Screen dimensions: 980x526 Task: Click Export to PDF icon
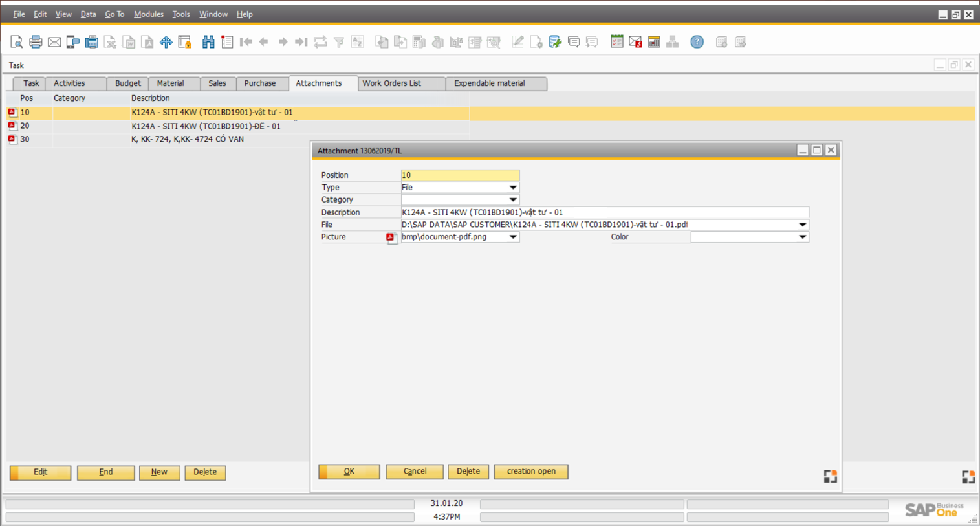pos(148,42)
